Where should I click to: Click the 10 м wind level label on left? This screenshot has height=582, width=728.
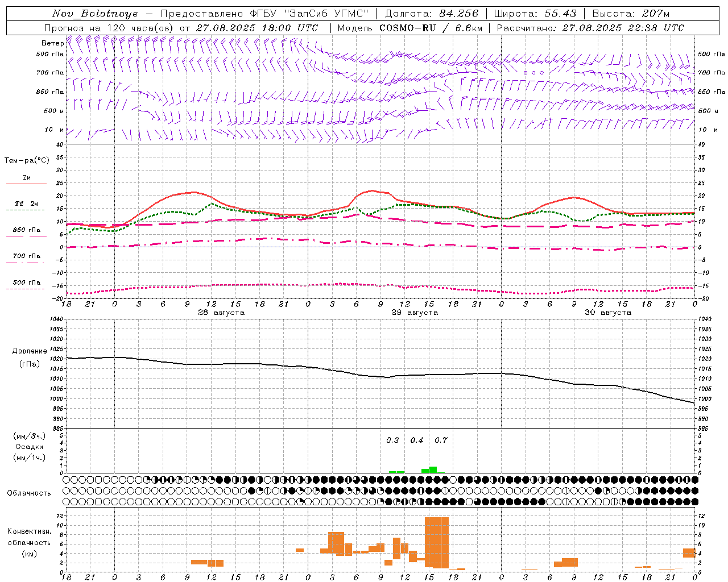55,130
